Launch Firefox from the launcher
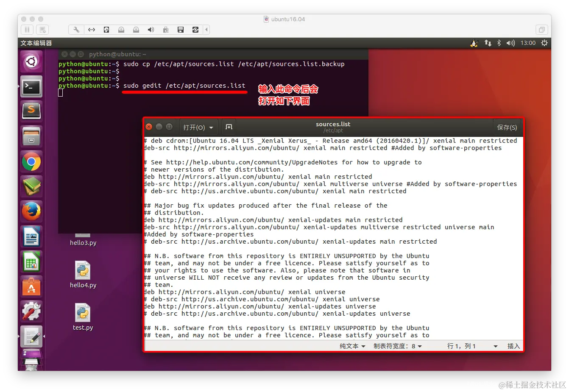569x392 pixels. pyautogui.click(x=31, y=211)
